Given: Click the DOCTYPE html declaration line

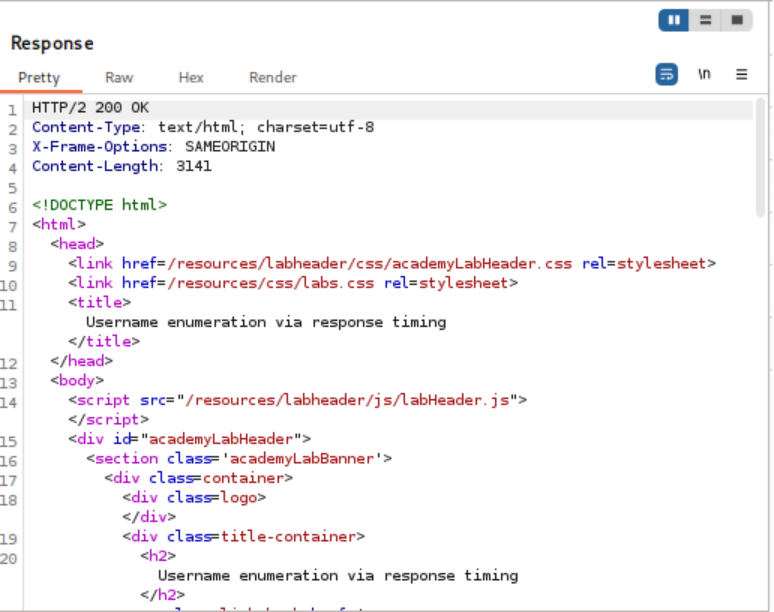Looking at the screenshot, I should click(x=99, y=205).
